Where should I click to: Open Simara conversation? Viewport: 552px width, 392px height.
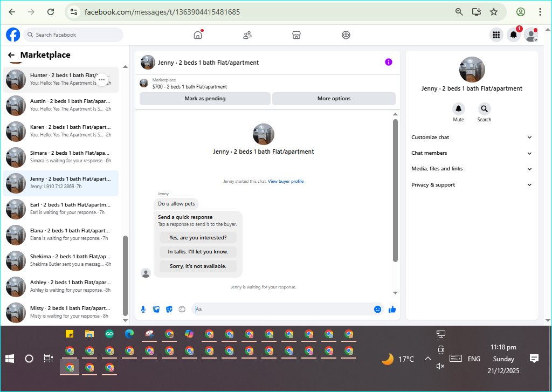[60, 157]
